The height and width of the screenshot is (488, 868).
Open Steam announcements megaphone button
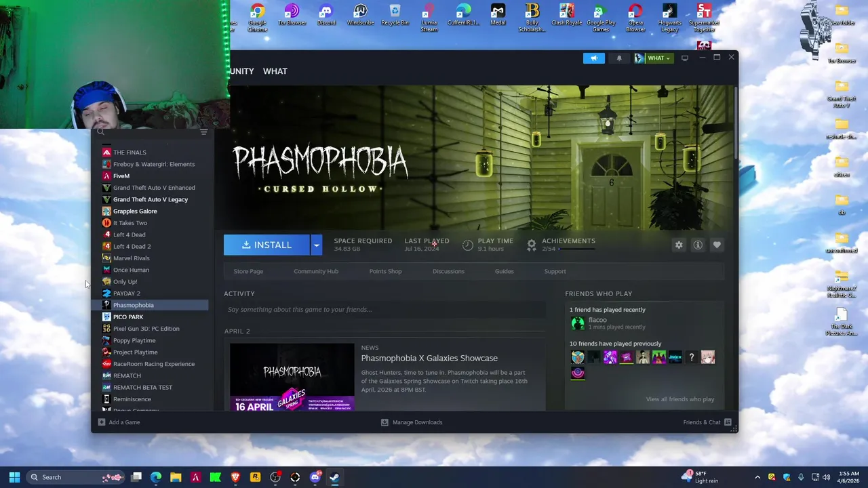point(593,58)
